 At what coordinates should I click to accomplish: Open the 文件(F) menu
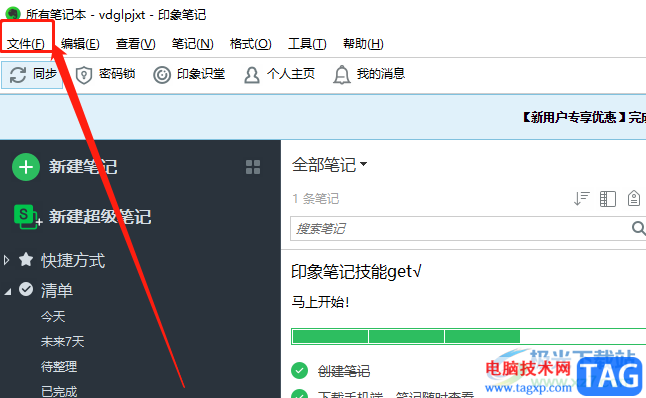pos(26,44)
